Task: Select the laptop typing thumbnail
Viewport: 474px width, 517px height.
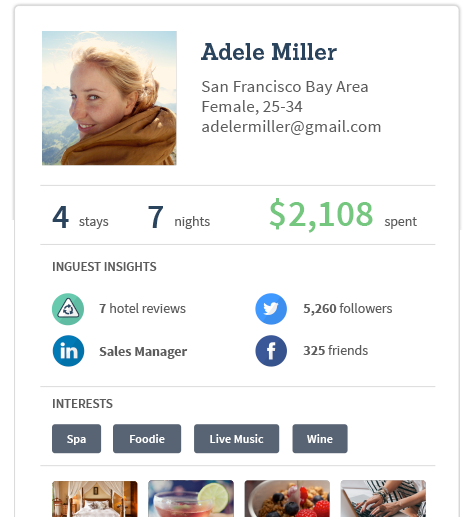Action: coord(383,499)
